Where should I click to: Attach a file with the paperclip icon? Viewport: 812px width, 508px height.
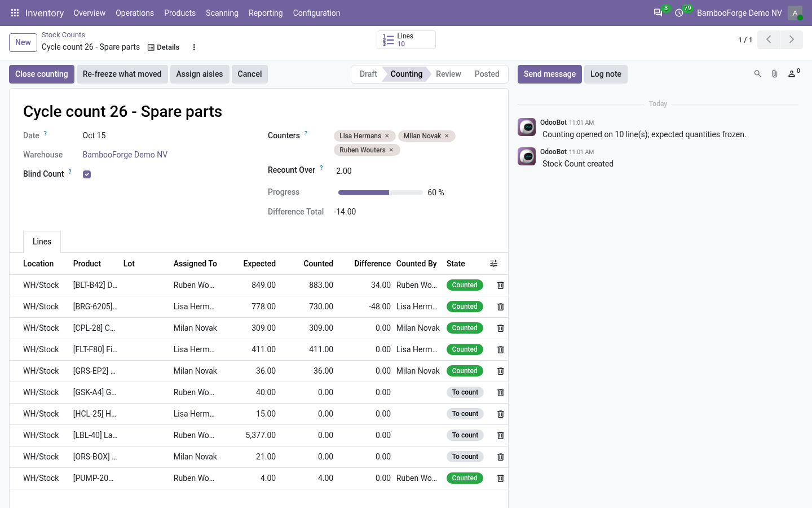[775, 74]
